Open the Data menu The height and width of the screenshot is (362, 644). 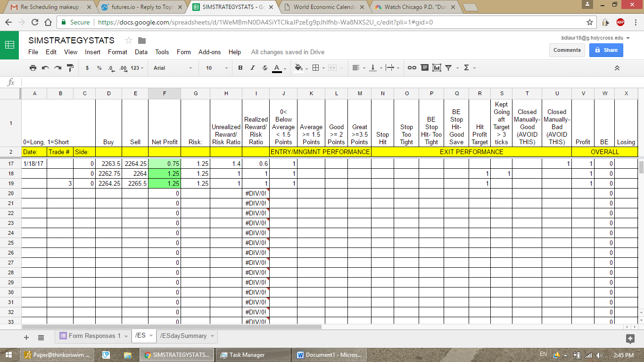click(141, 52)
